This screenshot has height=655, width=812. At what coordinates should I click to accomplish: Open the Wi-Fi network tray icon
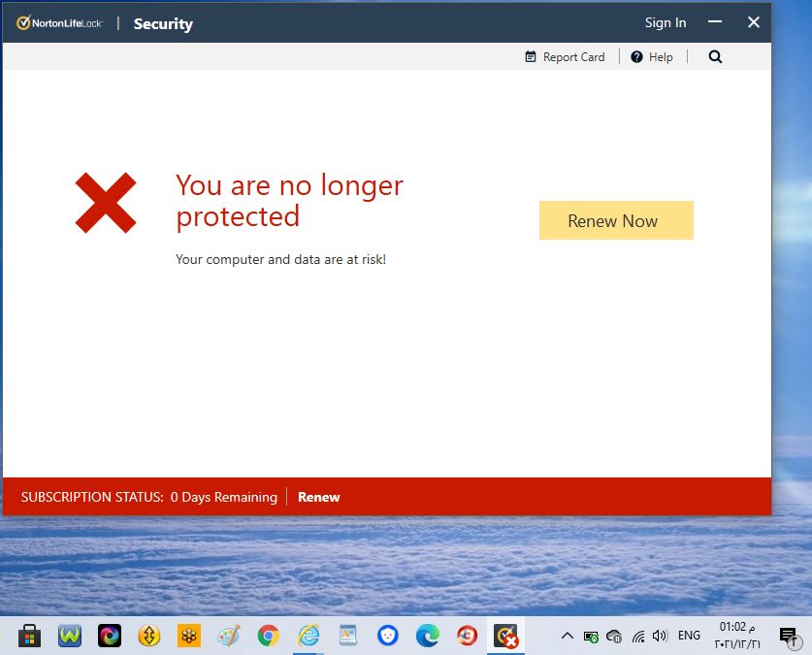coord(638,637)
